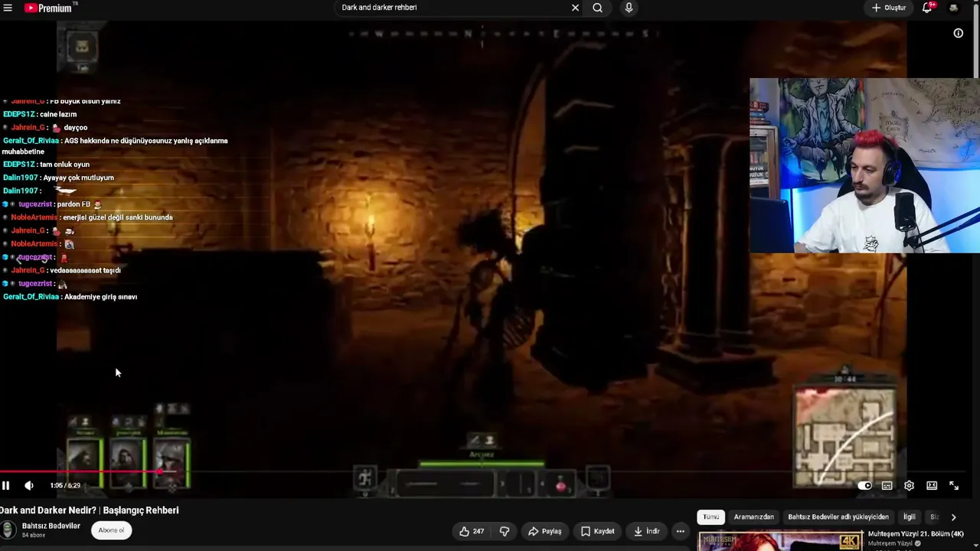Run search with the magnifier button
The height and width of the screenshot is (551, 980).
[x=597, y=8]
